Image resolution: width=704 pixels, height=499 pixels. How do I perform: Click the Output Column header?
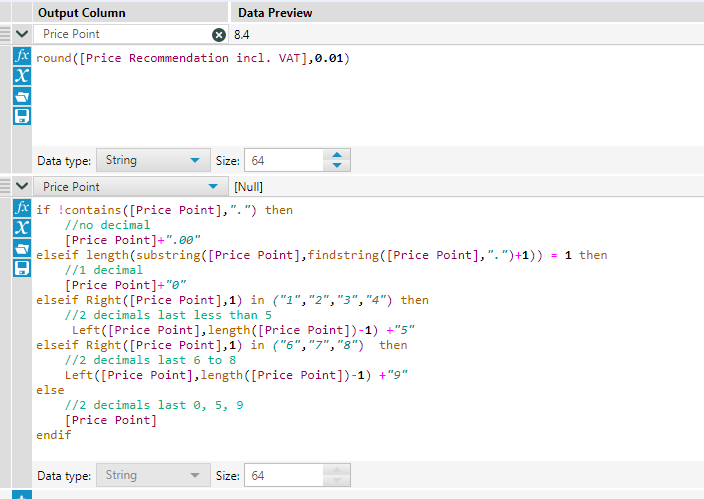[x=82, y=13]
